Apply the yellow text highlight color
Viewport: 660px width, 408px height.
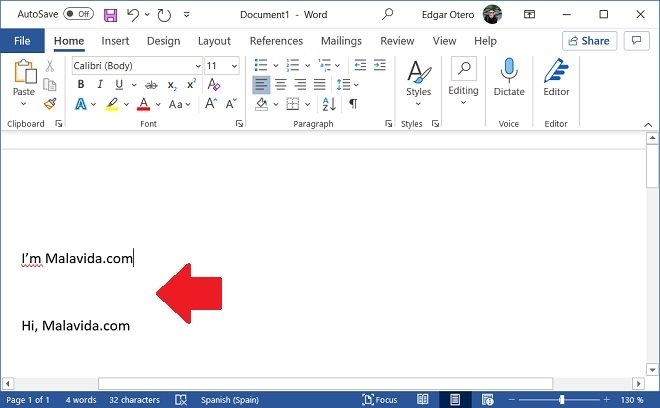tap(112, 104)
